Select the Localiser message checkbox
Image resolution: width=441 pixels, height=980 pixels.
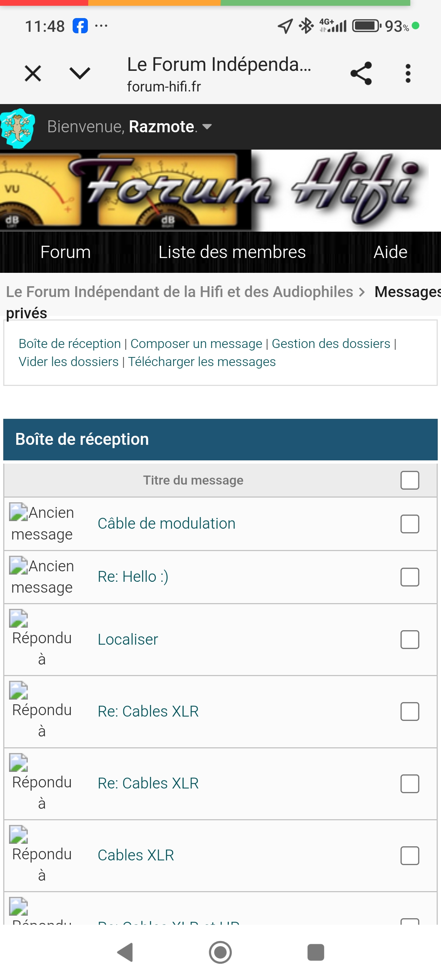[410, 640]
